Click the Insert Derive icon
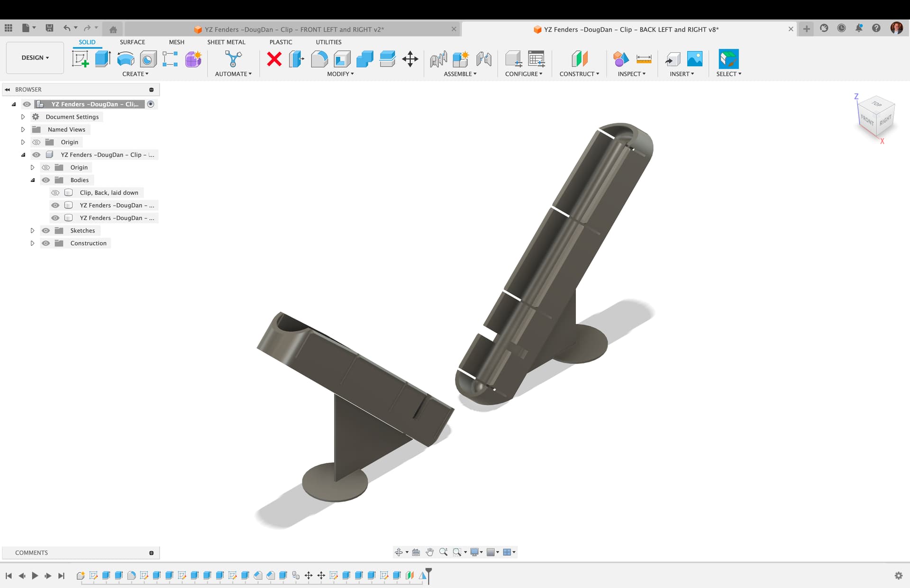 pyautogui.click(x=672, y=59)
